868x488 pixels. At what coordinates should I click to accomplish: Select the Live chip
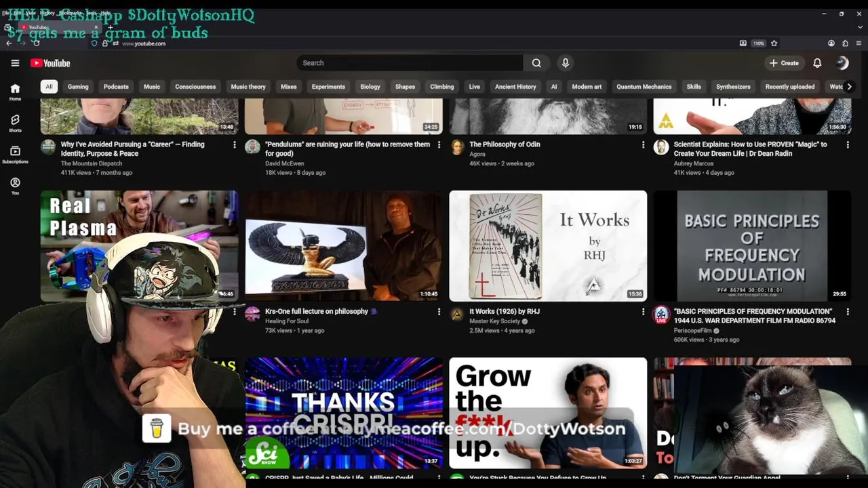475,87
